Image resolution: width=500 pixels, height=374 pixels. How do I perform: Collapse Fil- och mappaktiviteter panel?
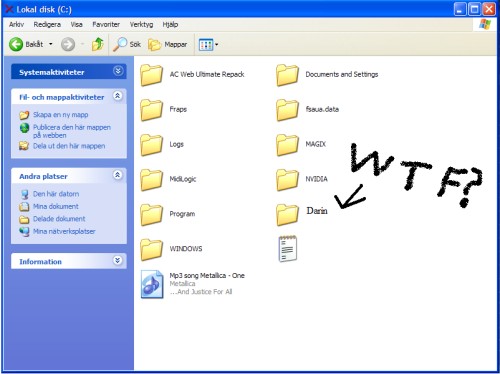click(x=118, y=96)
